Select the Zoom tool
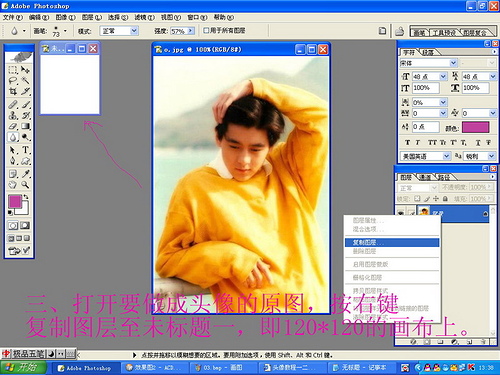The image size is (500, 375). tap(25, 184)
